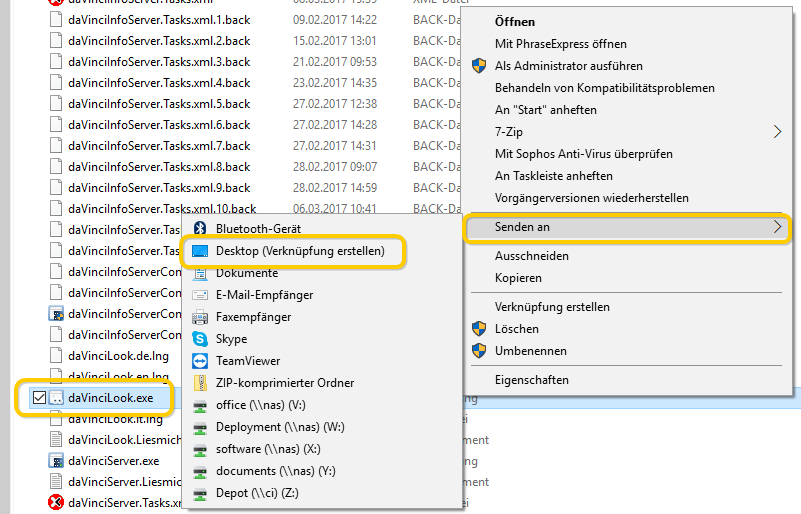Click the Deployment (W:) network drive icon
This screenshot has width=801, height=514.
click(200, 428)
